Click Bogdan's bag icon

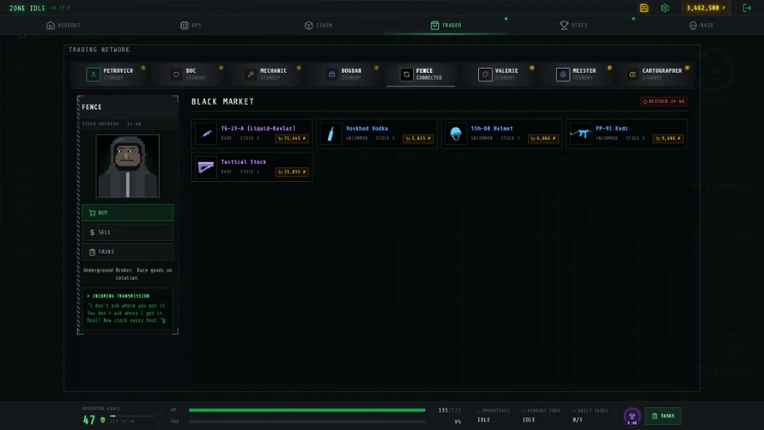tap(332, 75)
